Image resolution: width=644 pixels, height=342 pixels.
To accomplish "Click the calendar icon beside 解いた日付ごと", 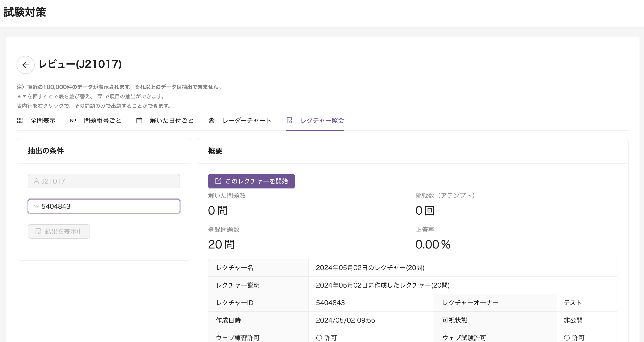I will point(139,121).
